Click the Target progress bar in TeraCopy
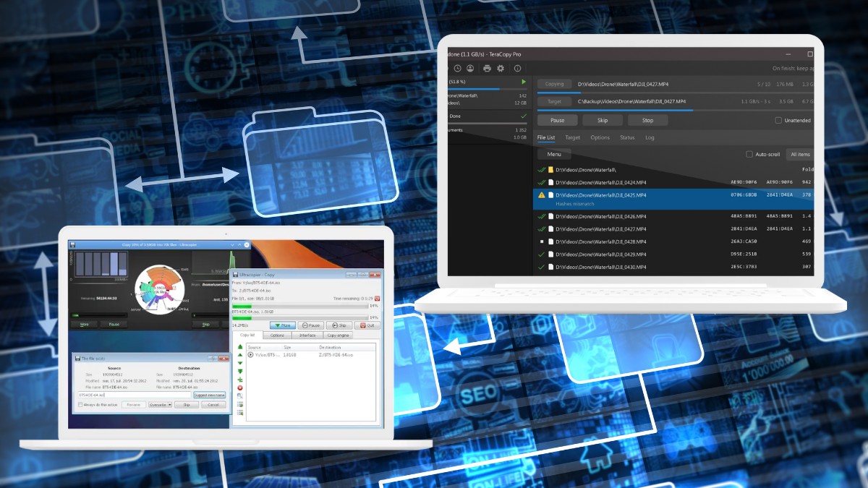Screen dimensions: 868x488 pyautogui.click(x=676, y=110)
